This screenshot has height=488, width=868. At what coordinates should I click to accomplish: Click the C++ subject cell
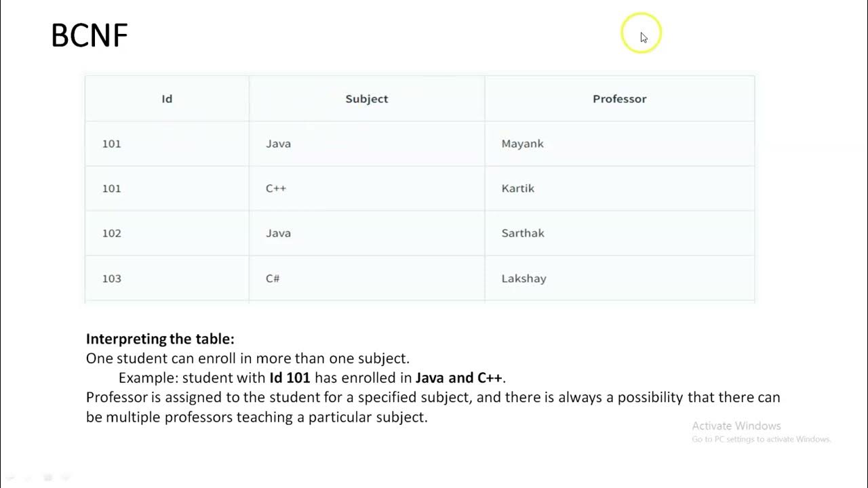point(276,188)
